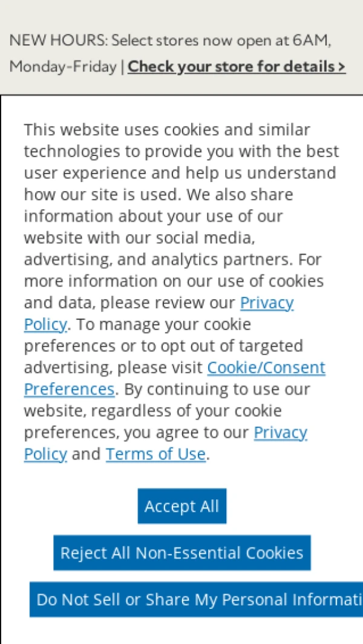Choose Do Not Sell or Share My Personal Information
Screen dimensions: 363x644
coord(197,599)
